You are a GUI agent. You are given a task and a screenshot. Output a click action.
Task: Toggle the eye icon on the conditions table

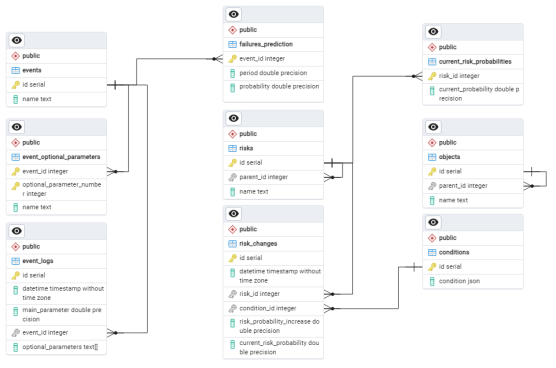[433, 222]
